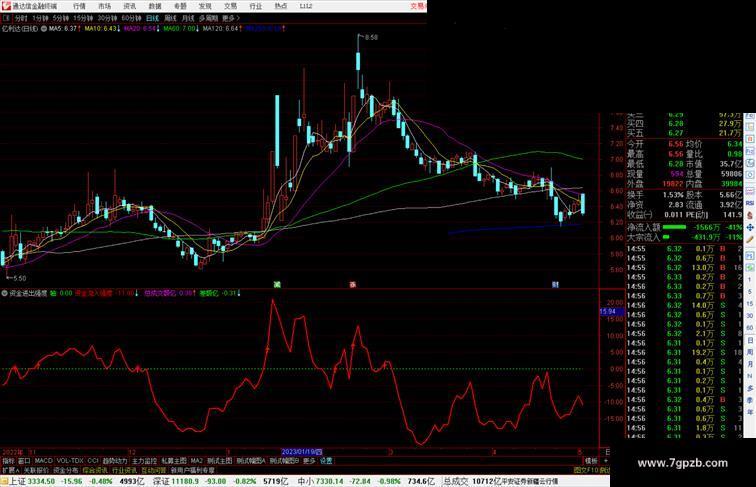Switch to the 5分钟 period tab
Viewport: 756px width, 487px height.
(61, 18)
